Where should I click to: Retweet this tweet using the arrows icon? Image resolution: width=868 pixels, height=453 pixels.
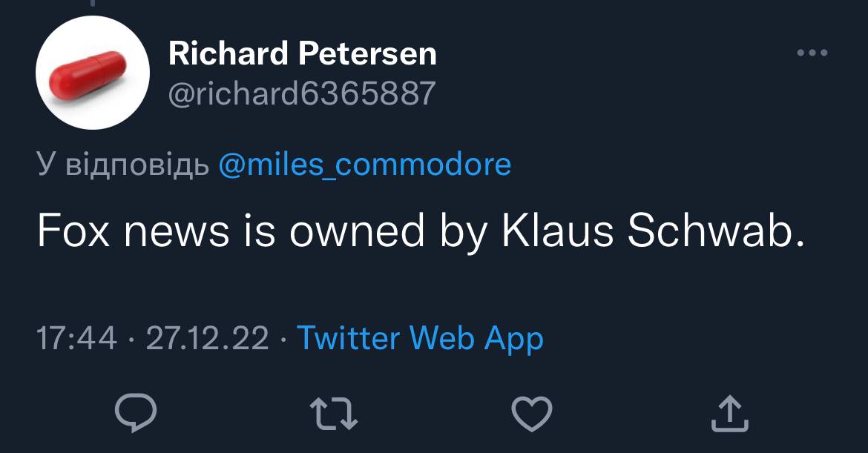pos(335,413)
